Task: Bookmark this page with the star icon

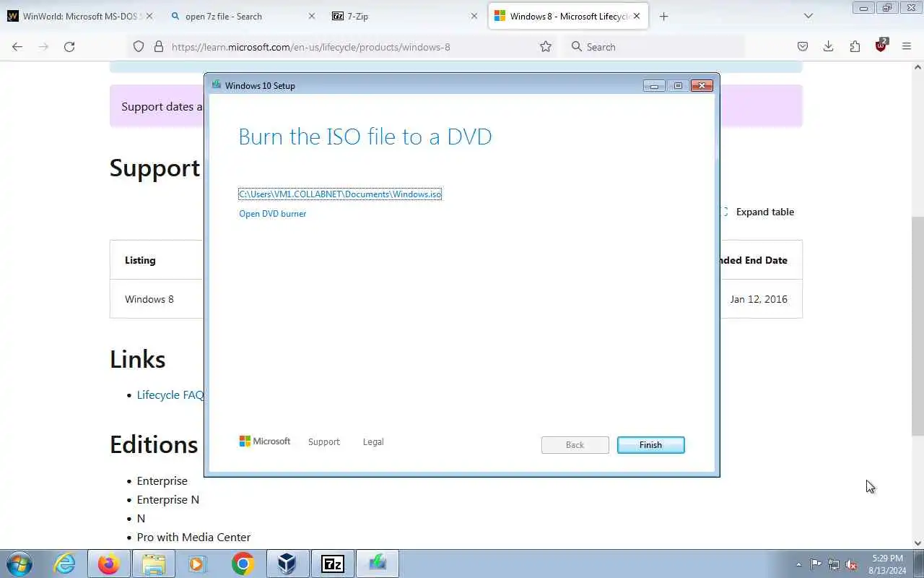Action: coord(546,46)
